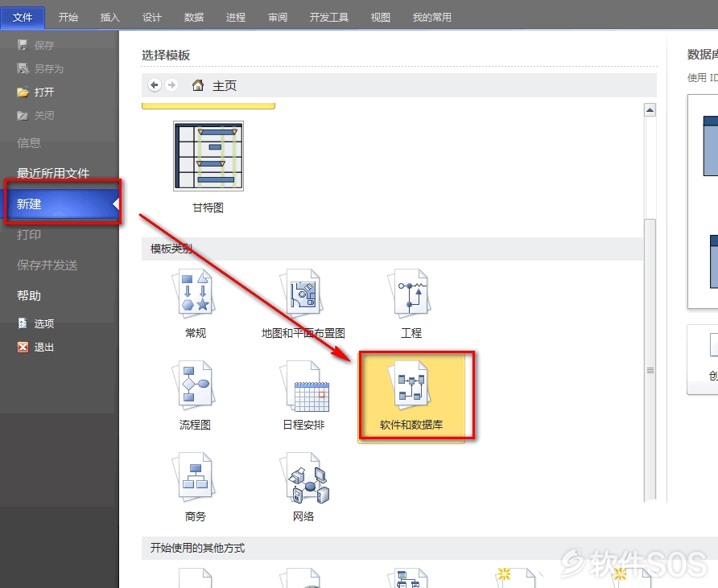Viewport: 718px width, 588px height.
Task: Click 另存为 in the file menu
Action: click(40, 68)
